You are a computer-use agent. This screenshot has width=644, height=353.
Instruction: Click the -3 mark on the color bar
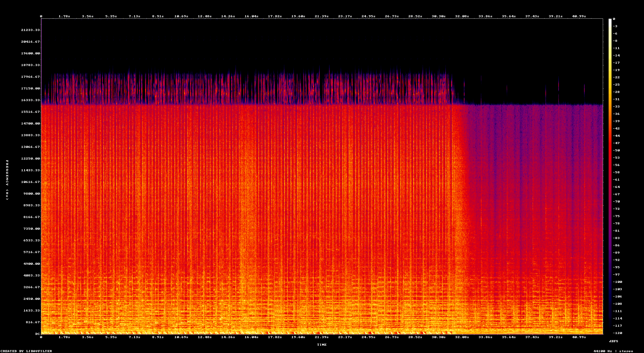615,26
